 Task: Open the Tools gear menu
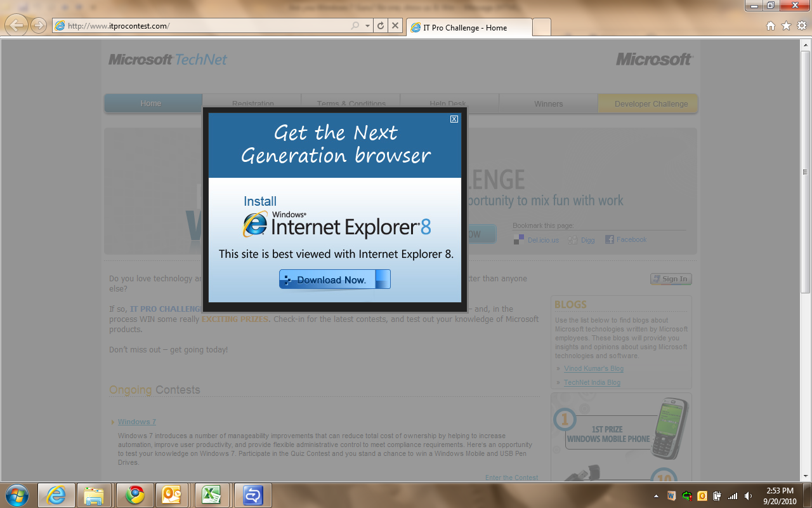click(801, 26)
